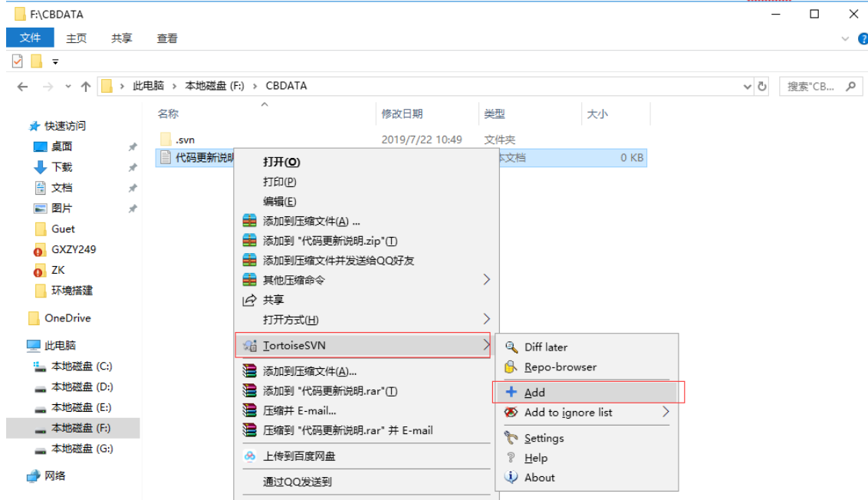Click the ribbon help question mark icon
Screen dimensions: 868x500
click(x=863, y=39)
